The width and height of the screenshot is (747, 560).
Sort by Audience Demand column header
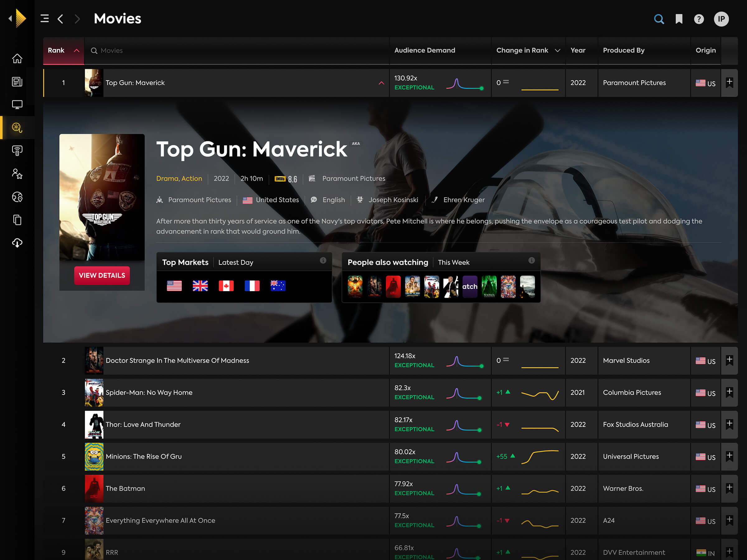click(425, 50)
